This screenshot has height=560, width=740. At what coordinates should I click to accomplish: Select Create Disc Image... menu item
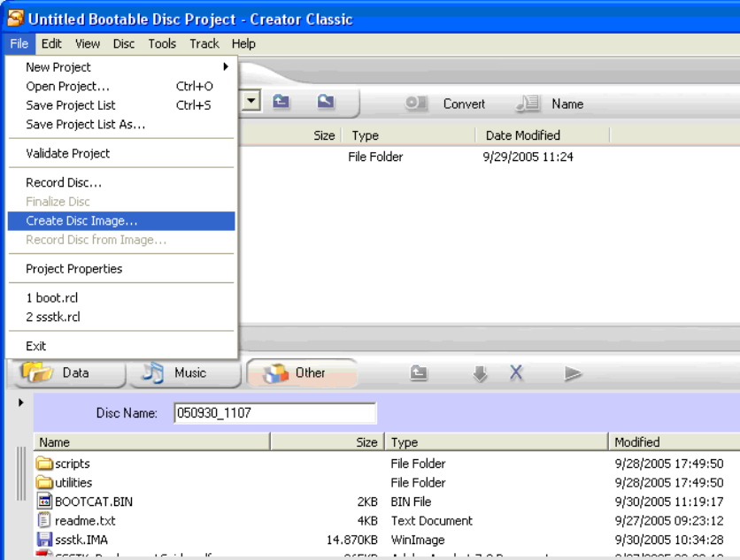click(121, 221)
